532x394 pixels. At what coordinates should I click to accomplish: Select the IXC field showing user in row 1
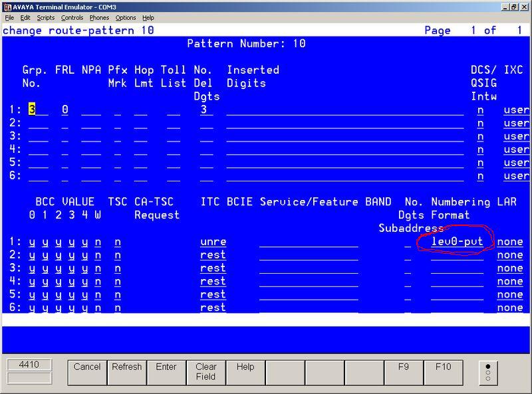coord(516,110)
